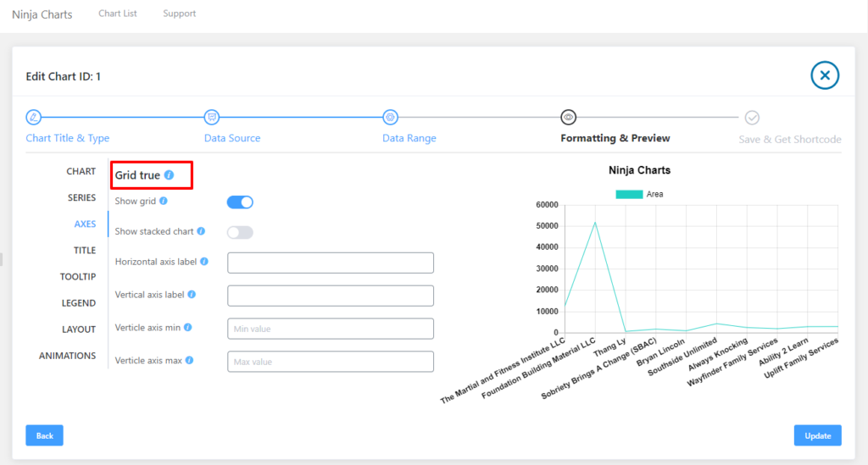
Task: Open the SERIES settings tab
Action: coord(81,197)
